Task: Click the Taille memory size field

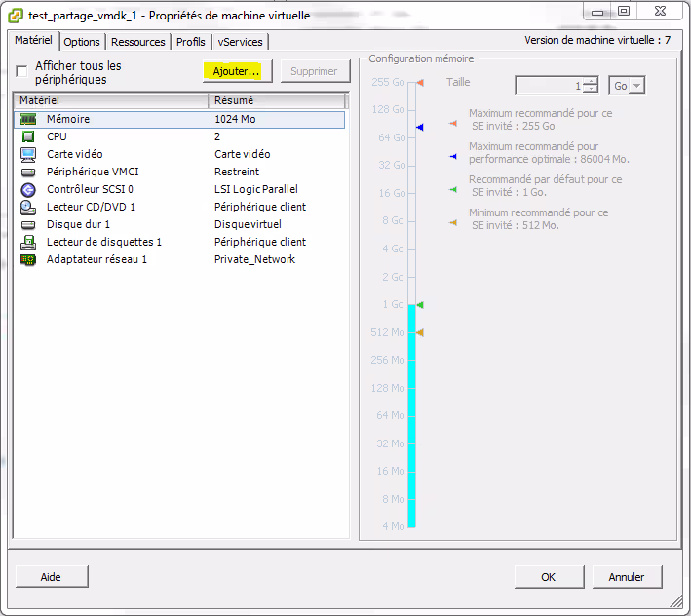Action: [548, 86]
